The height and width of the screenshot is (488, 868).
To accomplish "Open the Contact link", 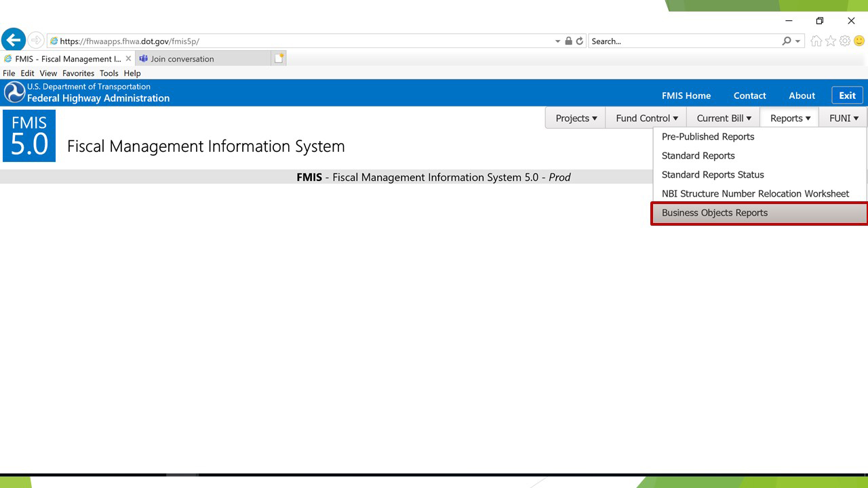I will (749, 96).
